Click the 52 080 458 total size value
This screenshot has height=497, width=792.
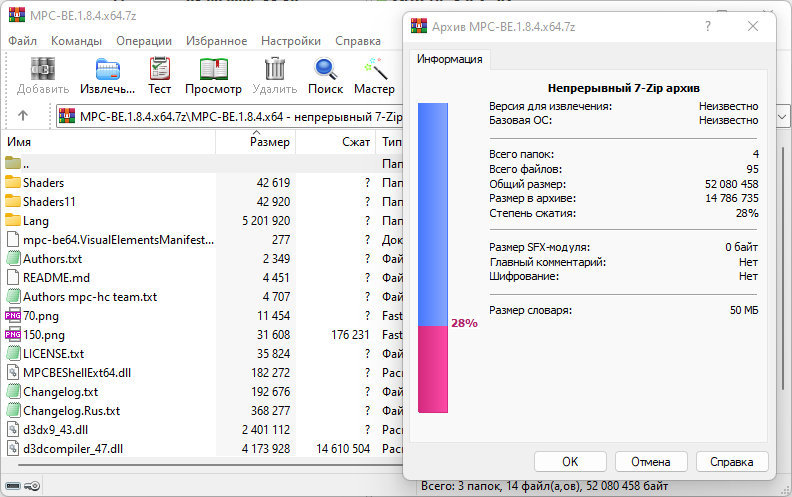tap(731, 184)
